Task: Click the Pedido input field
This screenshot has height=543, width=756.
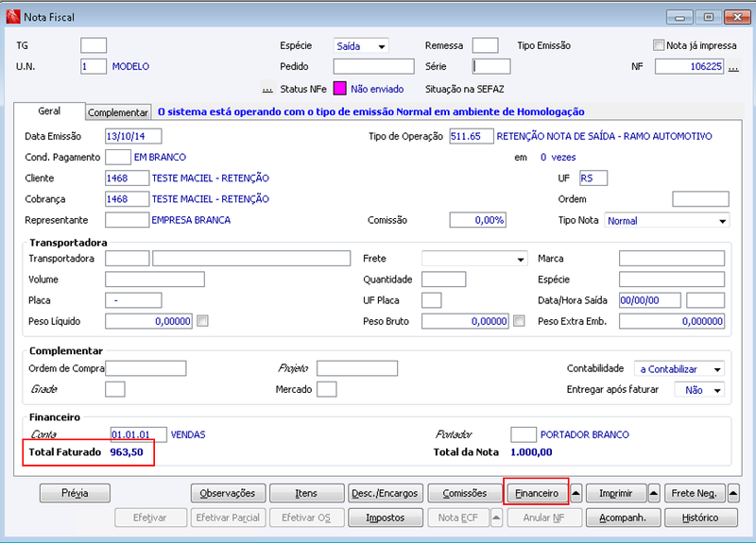Action: tap(373, 66)
